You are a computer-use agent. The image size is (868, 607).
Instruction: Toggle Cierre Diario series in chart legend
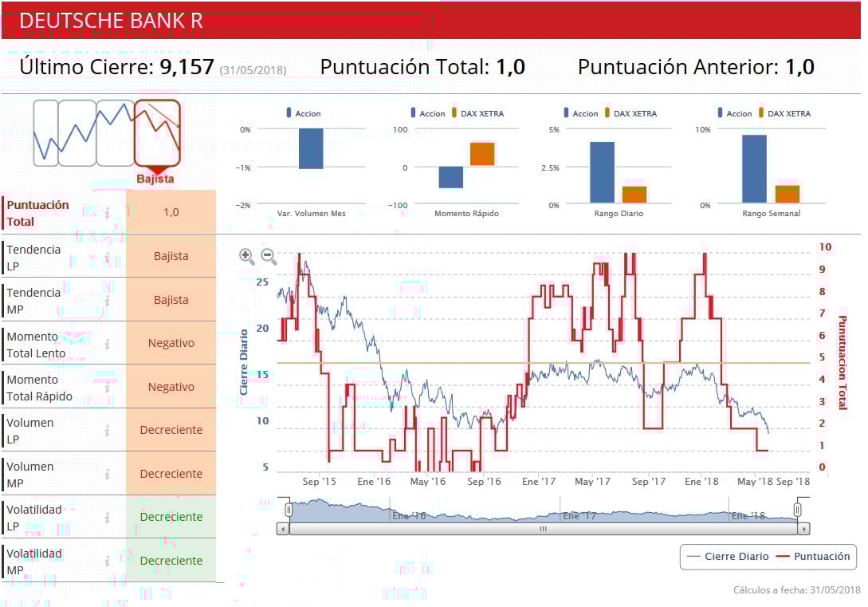[x=728, y=557]
